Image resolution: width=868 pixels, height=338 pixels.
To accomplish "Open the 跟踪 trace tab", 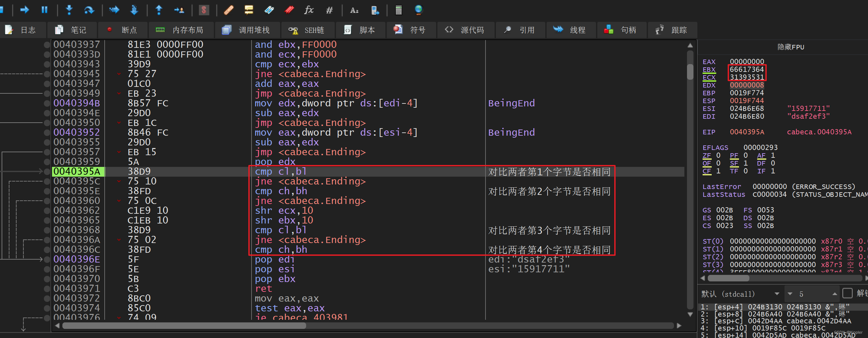I will tap(672, 30).
